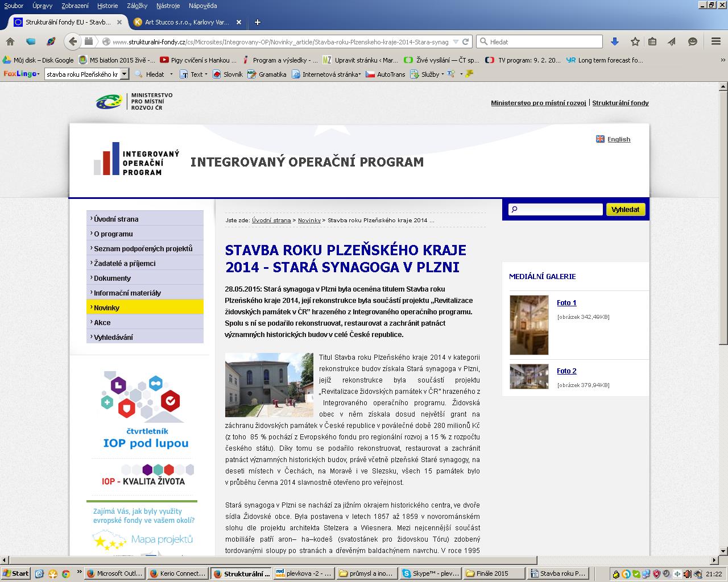
Task: Open the Foto 2 link
Action: [566, 371]
